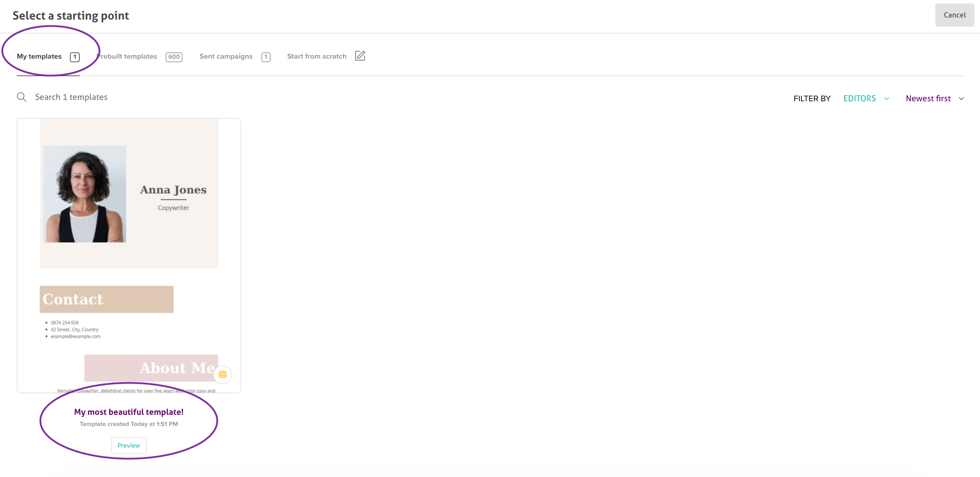Click the Preview button under the template
980x477 pixels.
[x=129, y=446]
